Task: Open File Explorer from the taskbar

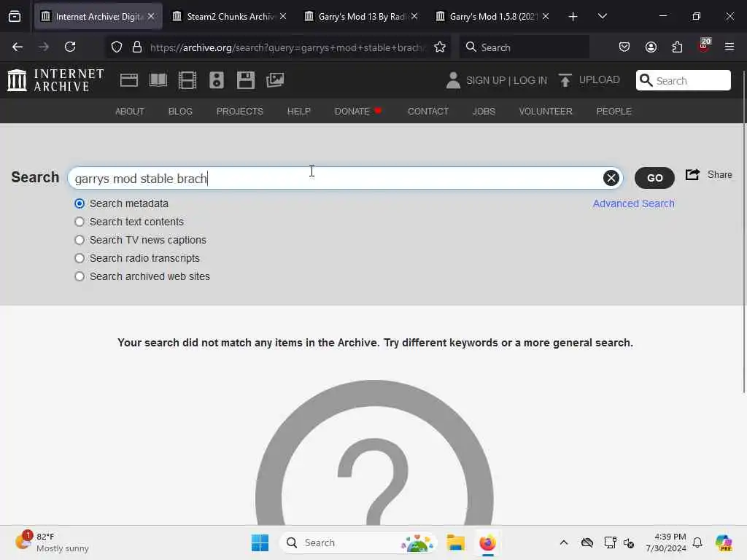Action: pyautogui.click(x=455, y=542)
